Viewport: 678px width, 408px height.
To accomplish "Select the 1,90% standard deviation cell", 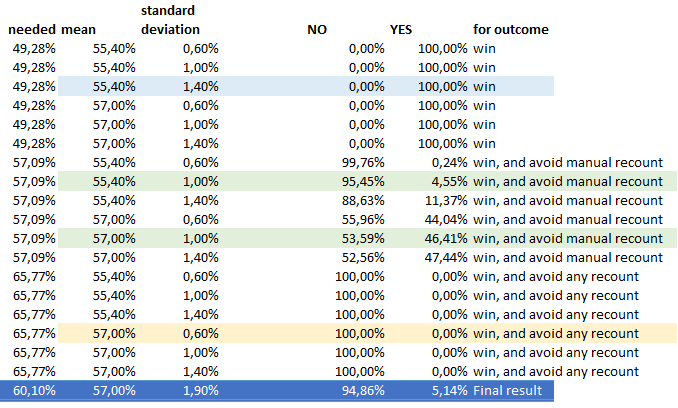I will [199, 390].
